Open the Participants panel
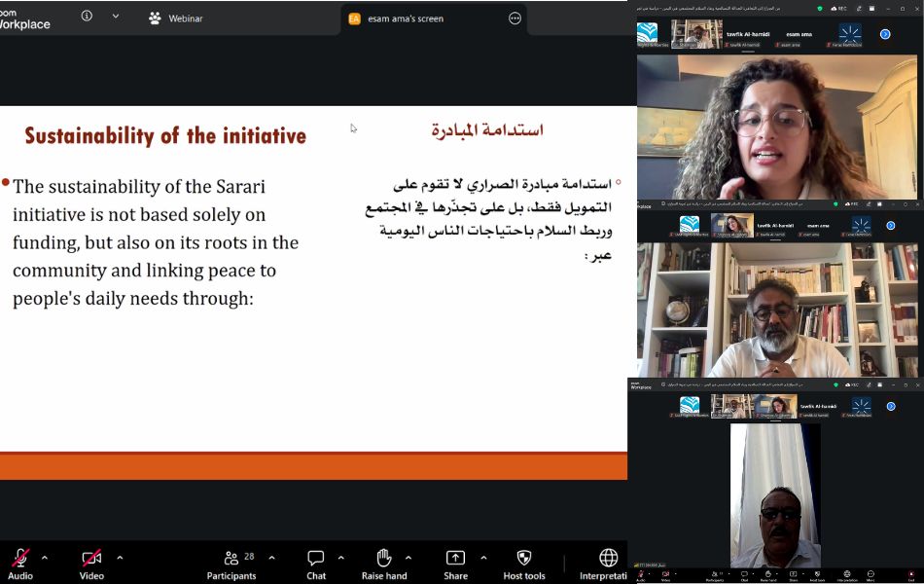 [x=231, y=563]
